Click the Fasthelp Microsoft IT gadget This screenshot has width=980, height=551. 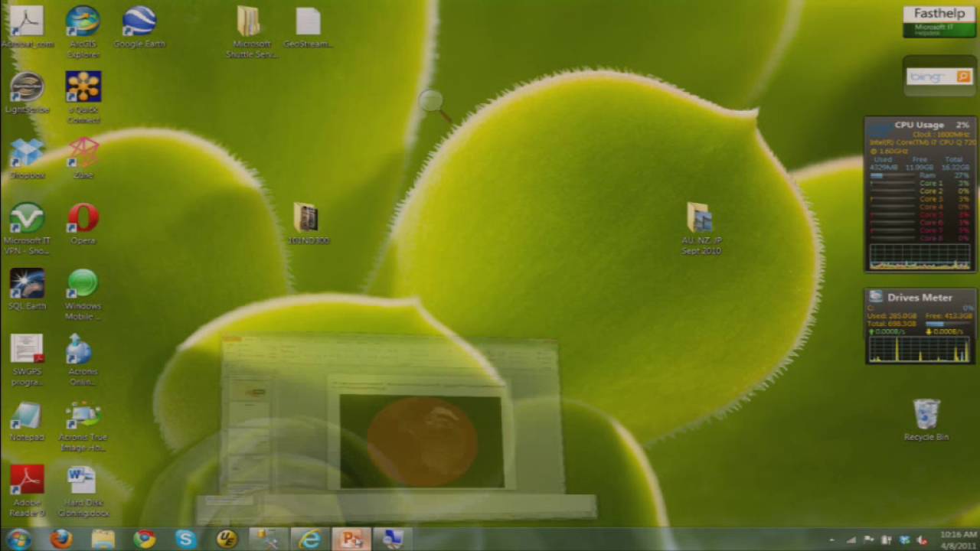coord(939,21)
